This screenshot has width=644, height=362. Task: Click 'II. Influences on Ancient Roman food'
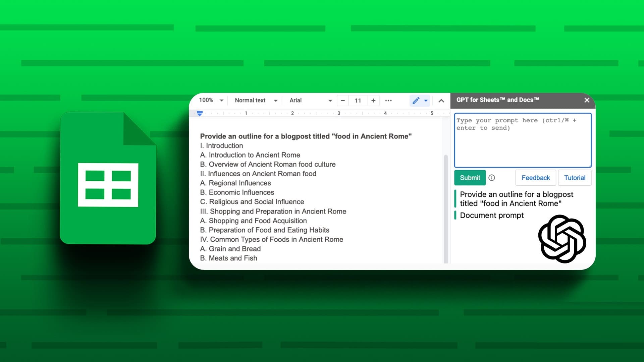[258, 174]
